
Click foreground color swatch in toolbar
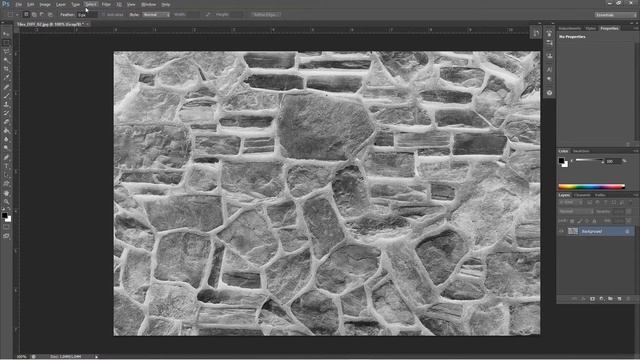4,215
